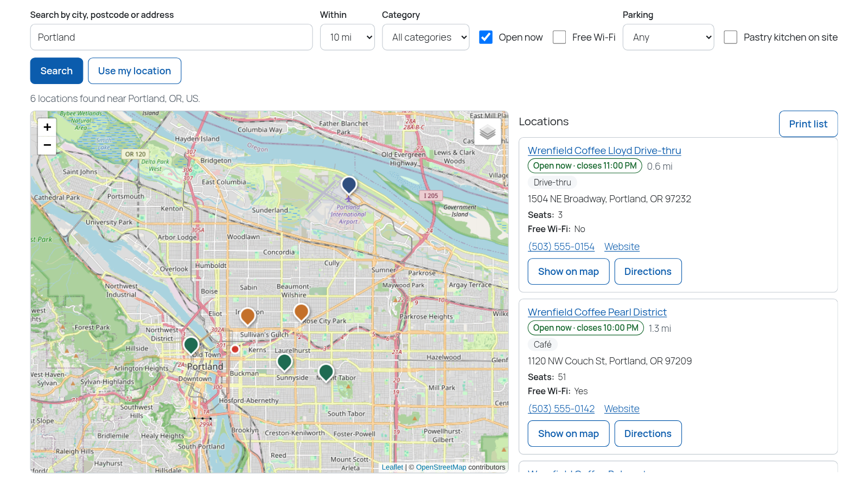Zoom out on the map
The image size is (868, 488).
click(x=47, y=145)
